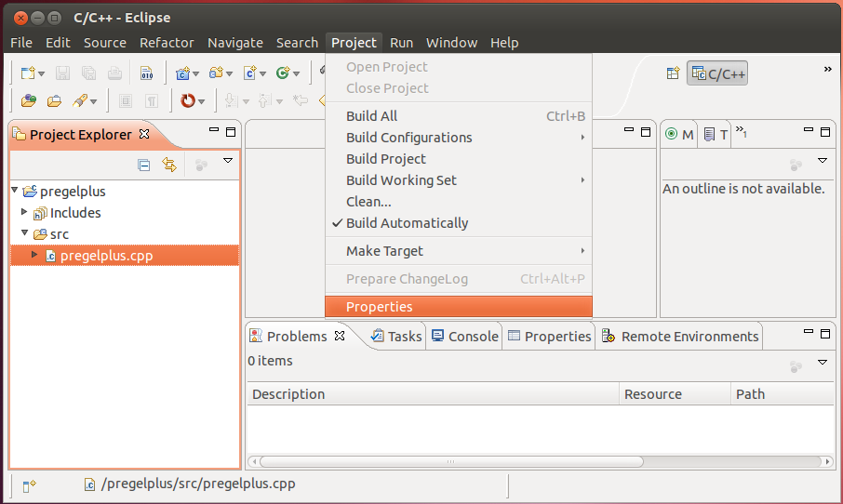The width and height of the screenshot is (843, 504).
Task: Open the Refactor menu
Action: tap(167, 43)
